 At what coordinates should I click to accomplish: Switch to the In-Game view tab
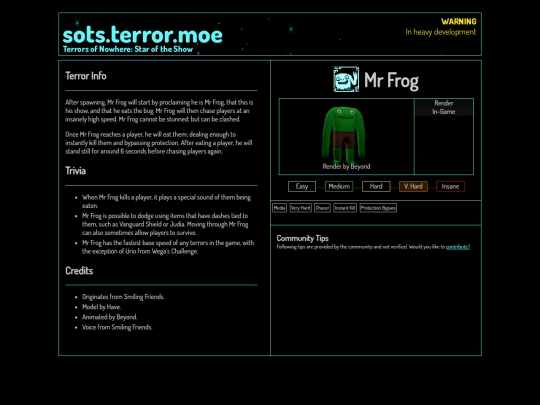[x=444, y=112]
